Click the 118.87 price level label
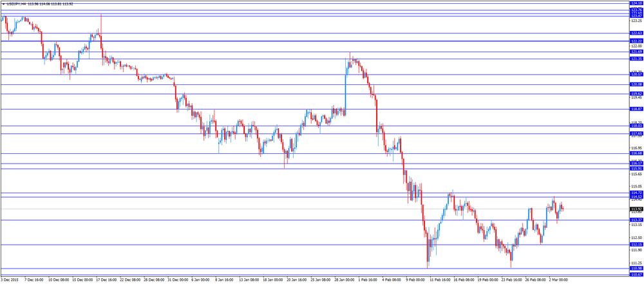The height and width of the screenshot is (284, 644). coord(637,109)
